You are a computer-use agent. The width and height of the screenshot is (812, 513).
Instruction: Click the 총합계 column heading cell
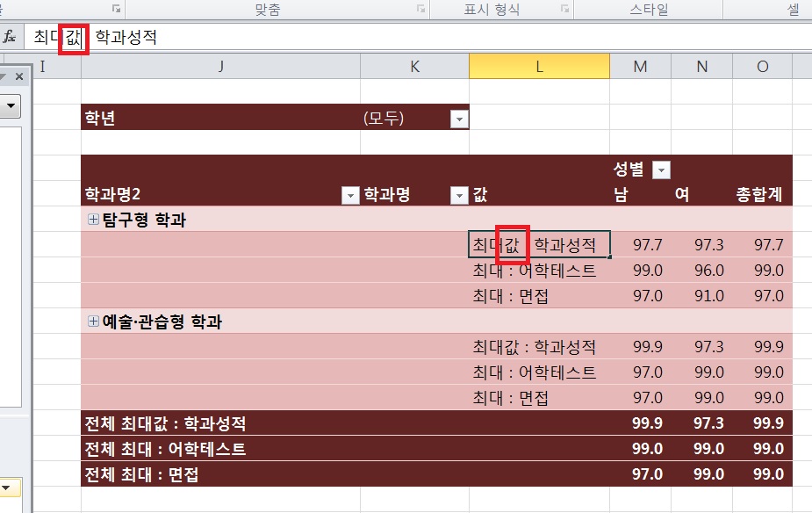click(760, 194)
